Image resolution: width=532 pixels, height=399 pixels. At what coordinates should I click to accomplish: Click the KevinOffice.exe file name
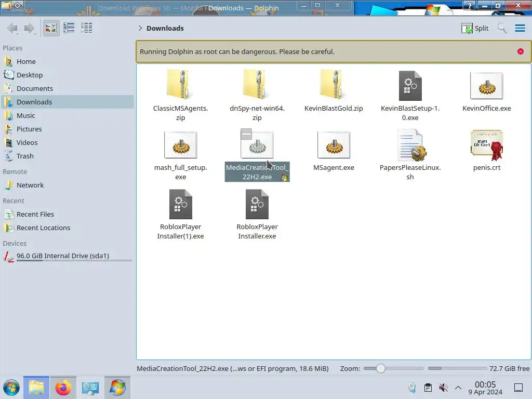[x=486, y=108]
